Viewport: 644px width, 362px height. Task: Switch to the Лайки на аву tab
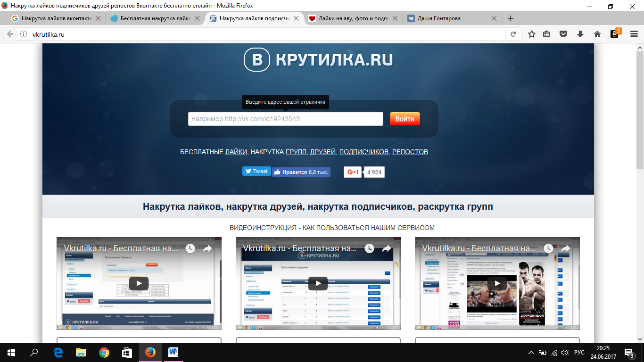(x=353, y=18)
